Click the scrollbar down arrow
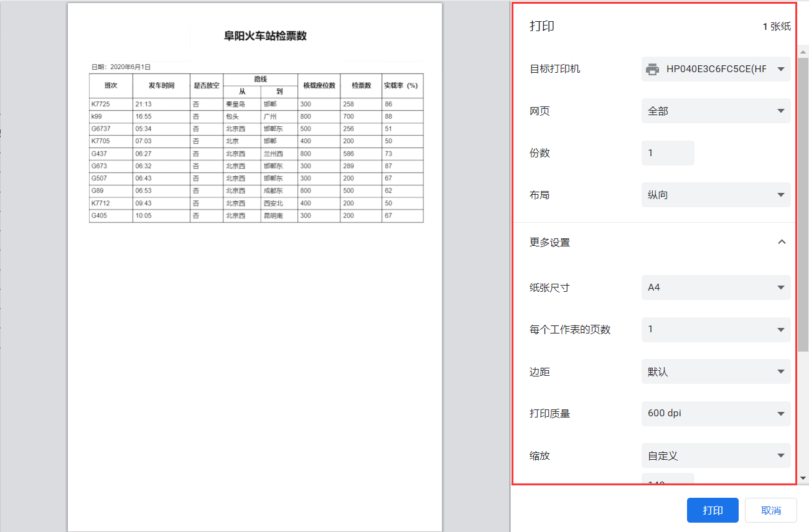 tap(803, 478)
